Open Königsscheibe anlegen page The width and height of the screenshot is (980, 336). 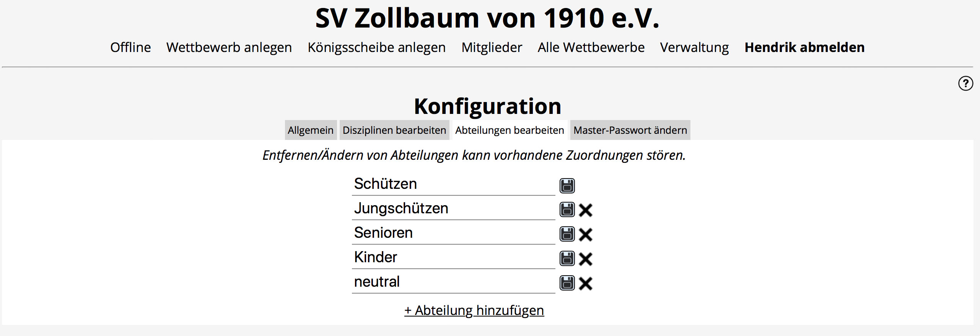[376, 47]
